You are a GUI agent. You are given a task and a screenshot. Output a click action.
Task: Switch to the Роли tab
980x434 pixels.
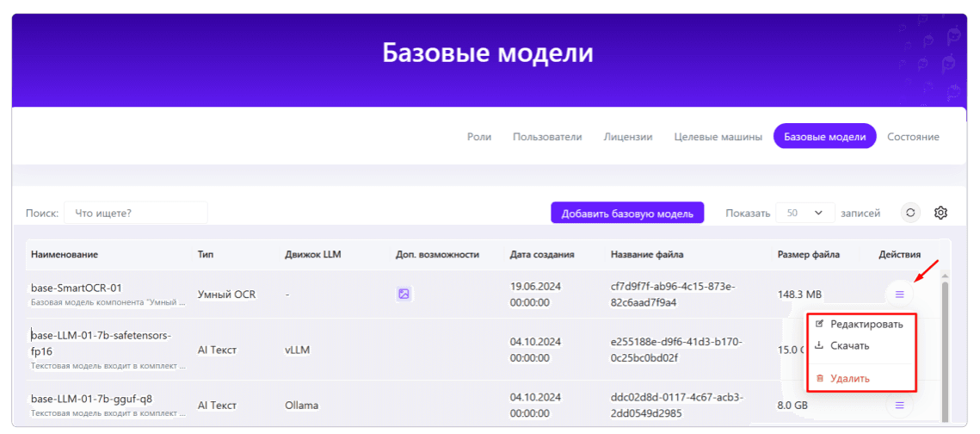coord(478,136)
